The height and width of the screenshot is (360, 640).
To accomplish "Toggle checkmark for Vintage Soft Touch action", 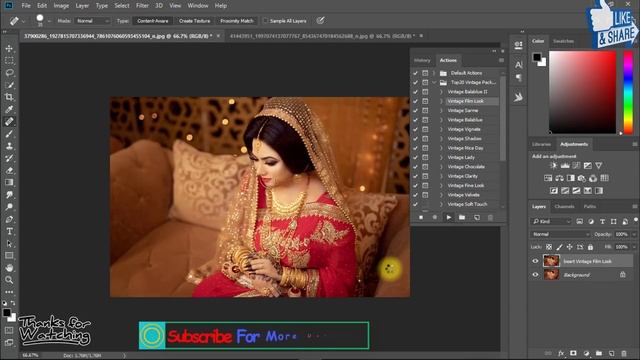I will 415,204.
